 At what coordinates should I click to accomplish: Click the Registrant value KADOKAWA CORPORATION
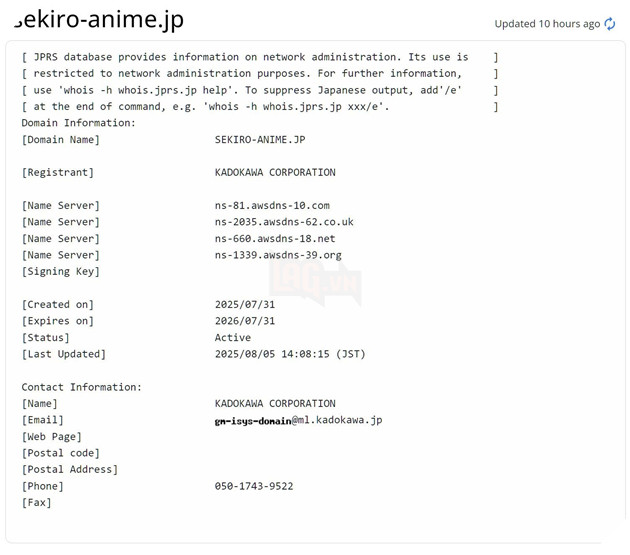coord(275,172)
